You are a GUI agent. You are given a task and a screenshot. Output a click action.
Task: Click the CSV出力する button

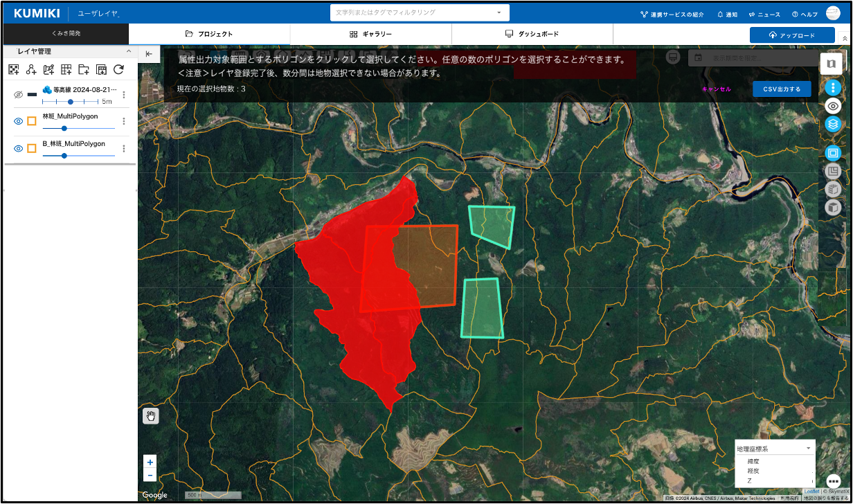click(x=782, y=89)
